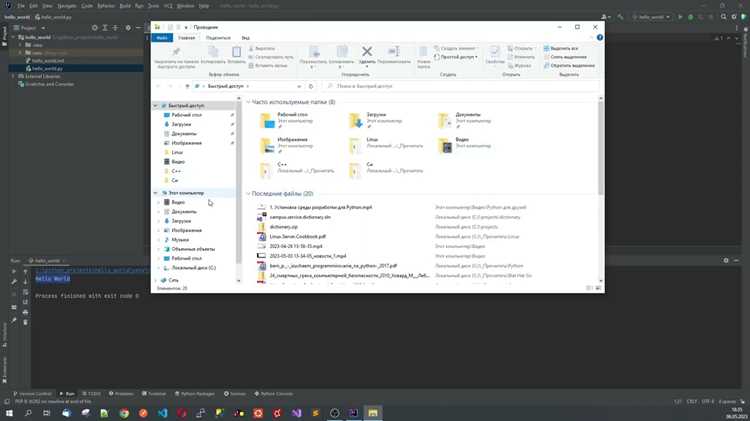
Task: Click the Windows Start button
Action: 9,413
